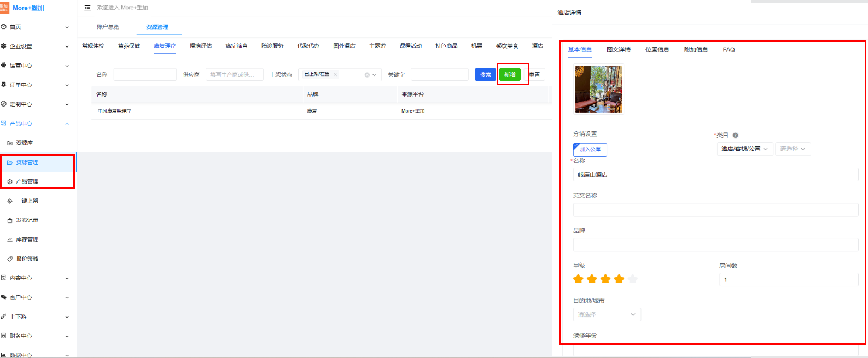Clear the 上架状态 filter with the circle-x icon
This screenshot has width=868, height=358.
tap(367, 75)
